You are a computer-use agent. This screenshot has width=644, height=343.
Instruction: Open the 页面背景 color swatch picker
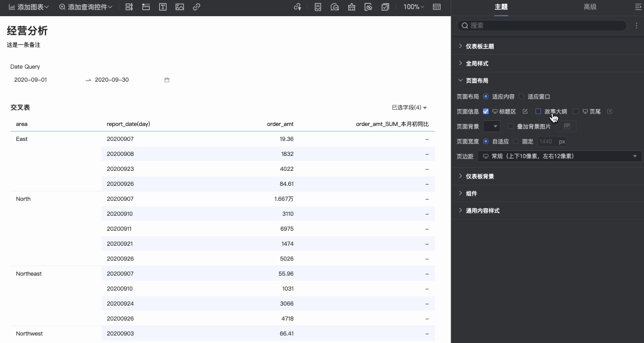pos(492,127)
